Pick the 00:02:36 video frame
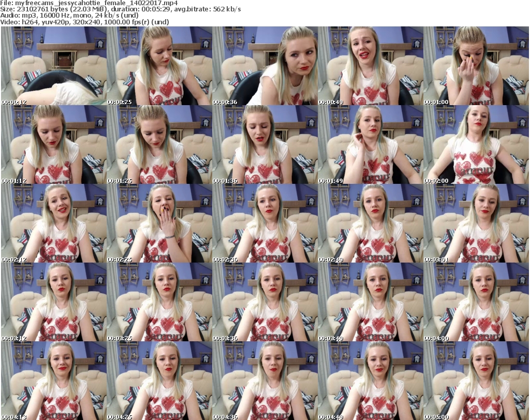 coord(265,224)
